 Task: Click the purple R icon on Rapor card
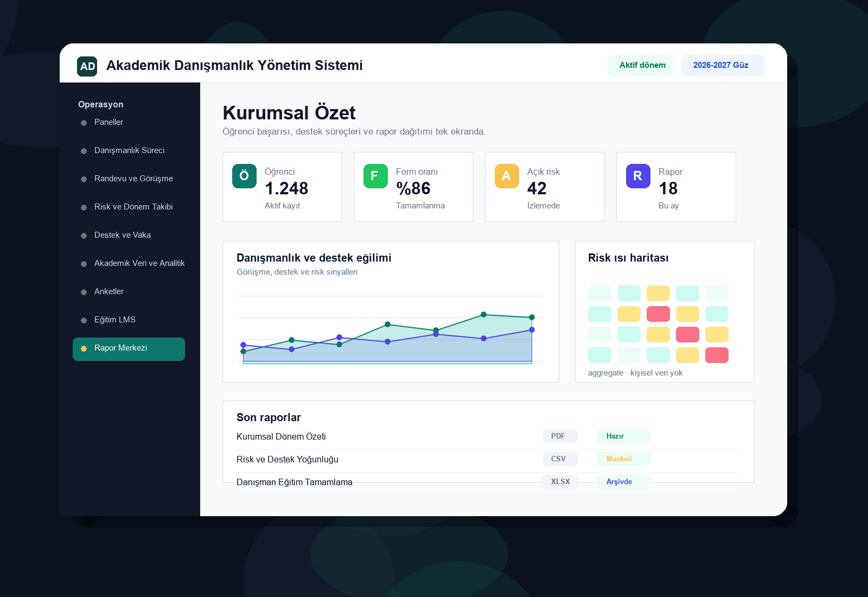[x=638, y=176]
